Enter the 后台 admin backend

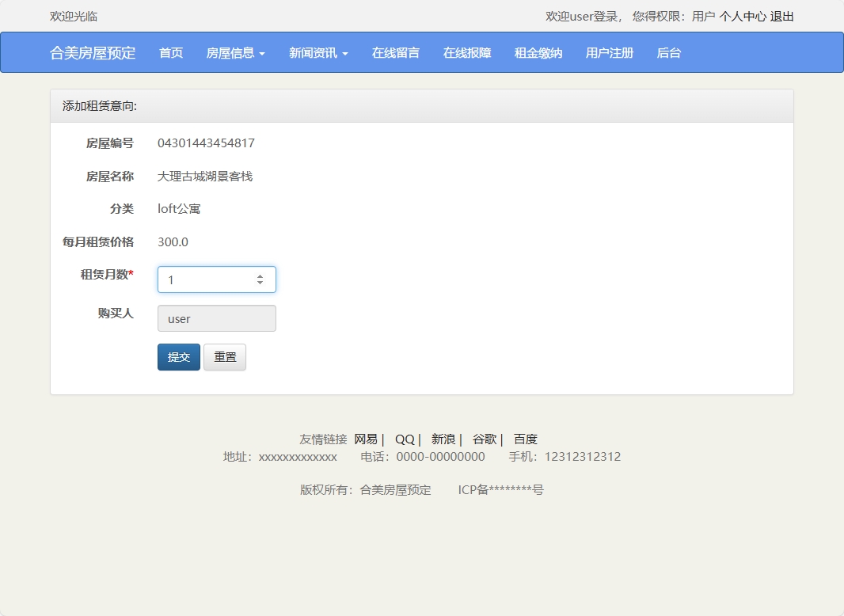pos(669,52)
